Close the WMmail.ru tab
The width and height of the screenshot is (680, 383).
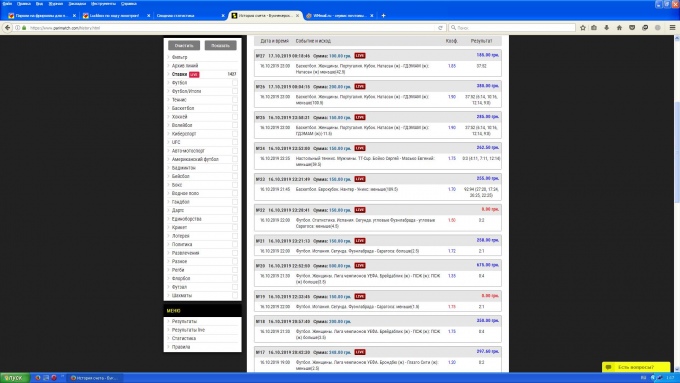(x=372, y=16)
